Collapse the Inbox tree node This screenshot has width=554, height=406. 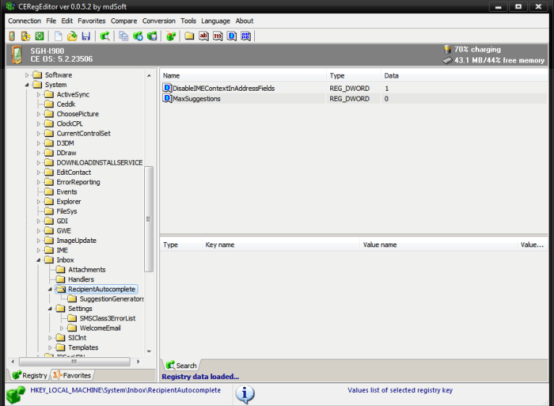point(38,260)
